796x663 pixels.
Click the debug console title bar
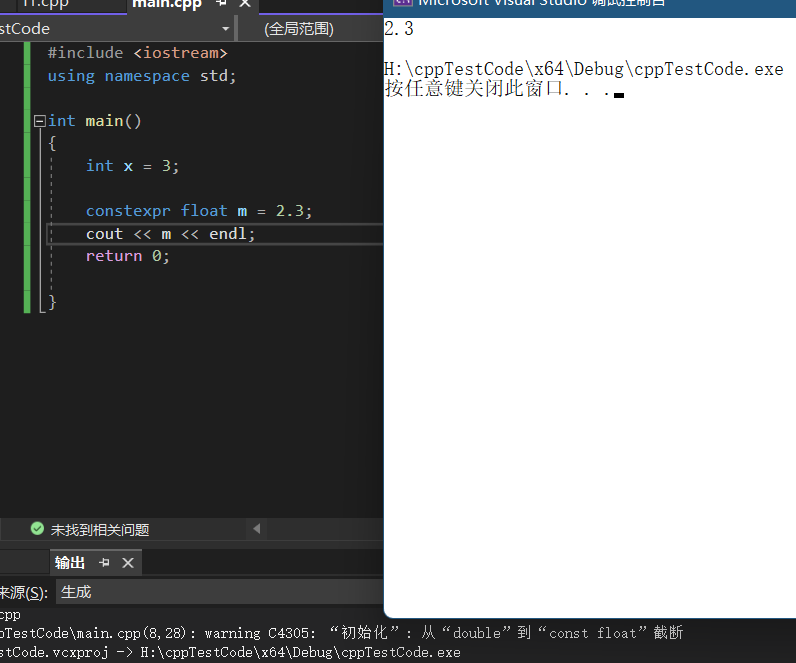tap(590, 4)
